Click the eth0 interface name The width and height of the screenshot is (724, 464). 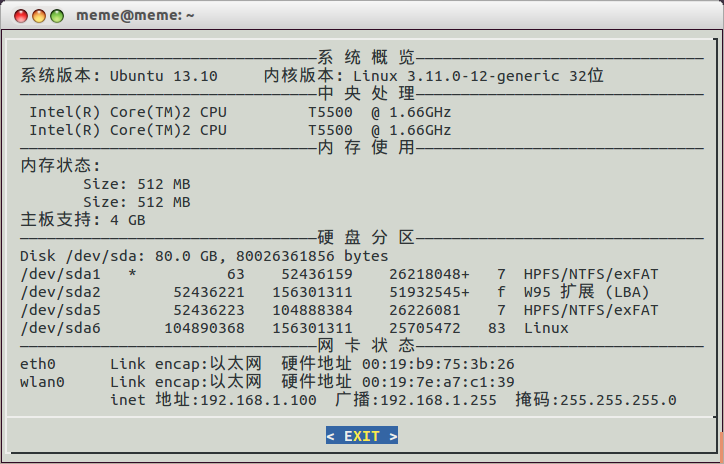[x=38, y=364]
